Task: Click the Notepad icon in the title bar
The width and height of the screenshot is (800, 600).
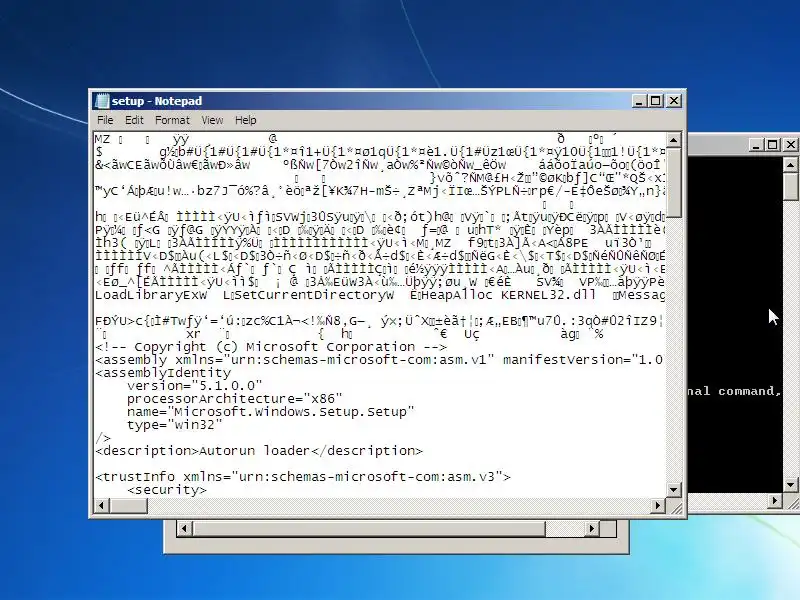Action: pos(102,101)
